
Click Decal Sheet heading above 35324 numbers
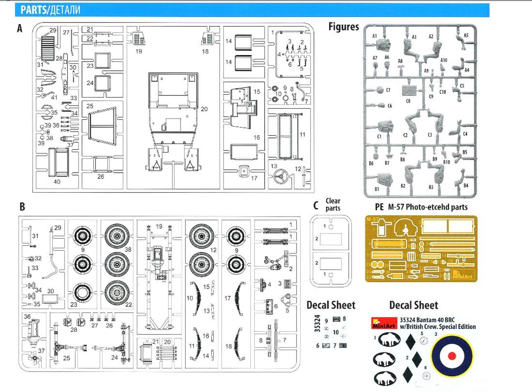click(331, 305)
